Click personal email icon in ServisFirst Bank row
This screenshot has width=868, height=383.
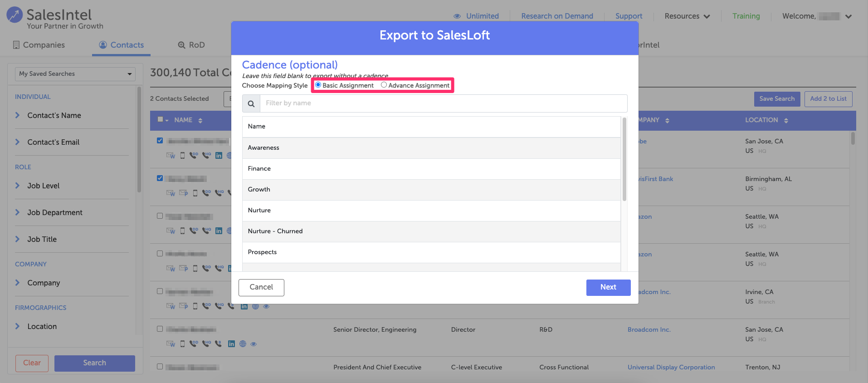183,193
